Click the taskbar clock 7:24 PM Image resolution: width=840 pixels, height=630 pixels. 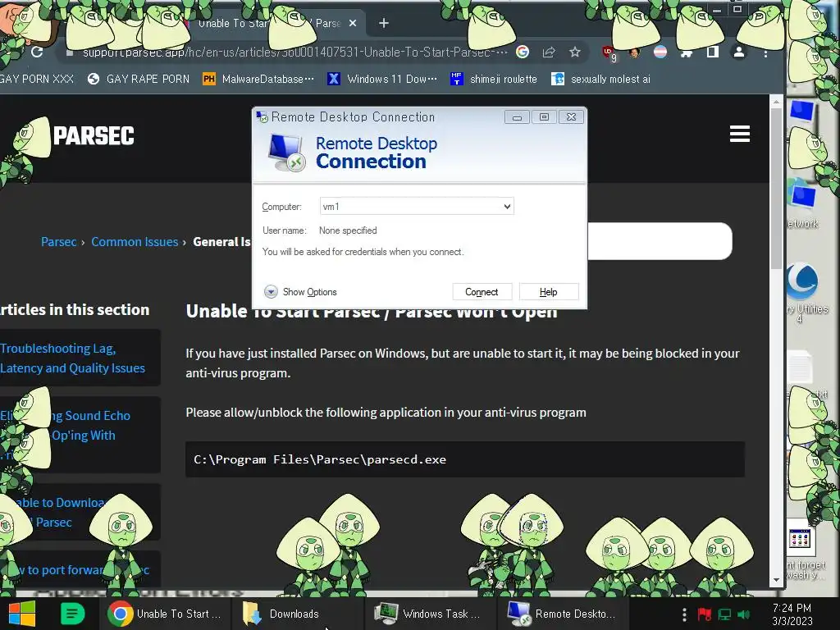[792, 614]
